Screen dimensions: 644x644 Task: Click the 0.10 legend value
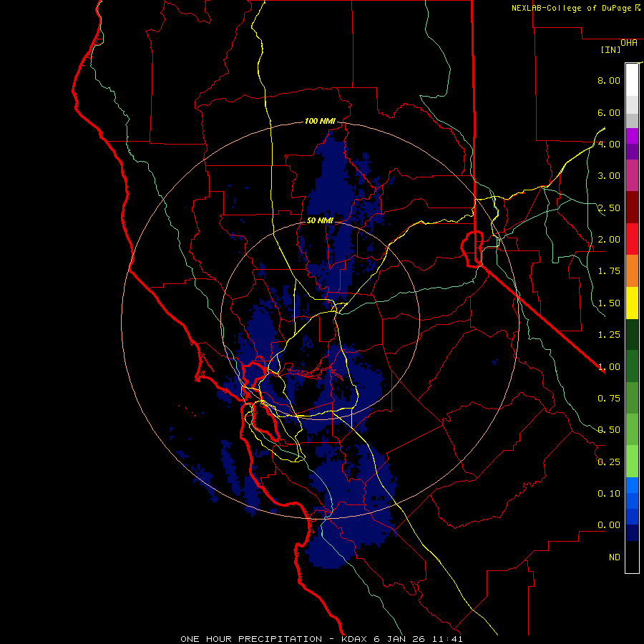[x=609, y=494]
